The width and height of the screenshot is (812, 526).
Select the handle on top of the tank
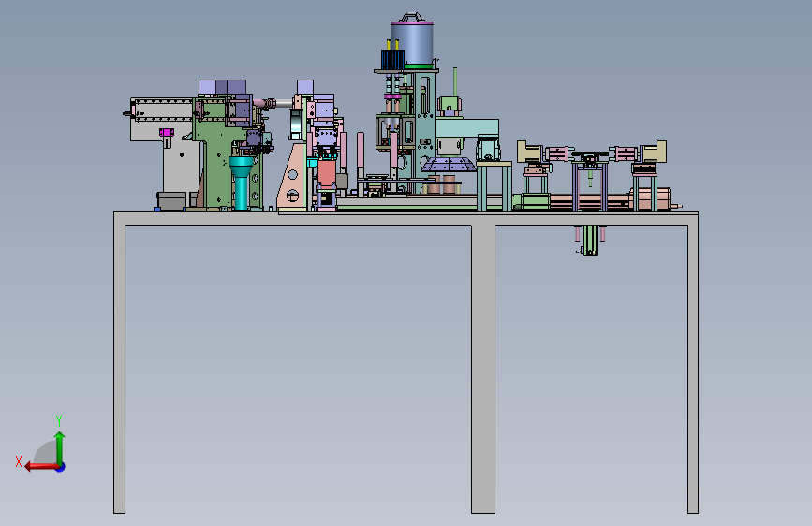pos(412,17)
